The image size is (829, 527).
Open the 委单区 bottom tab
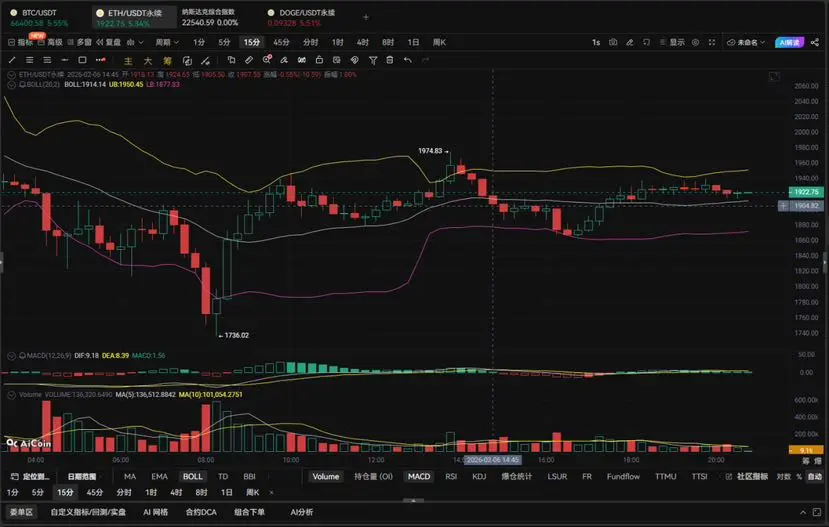(x=21, y=512)
